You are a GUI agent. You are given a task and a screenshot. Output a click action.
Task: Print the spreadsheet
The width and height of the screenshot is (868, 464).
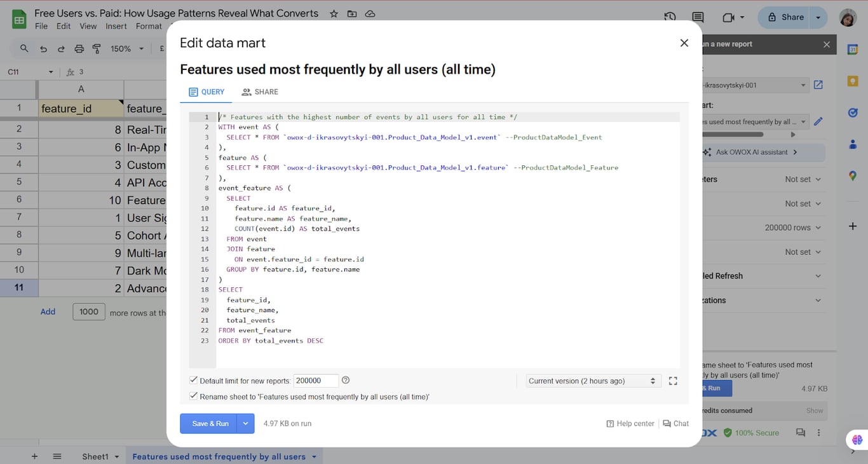click(79, 48)
